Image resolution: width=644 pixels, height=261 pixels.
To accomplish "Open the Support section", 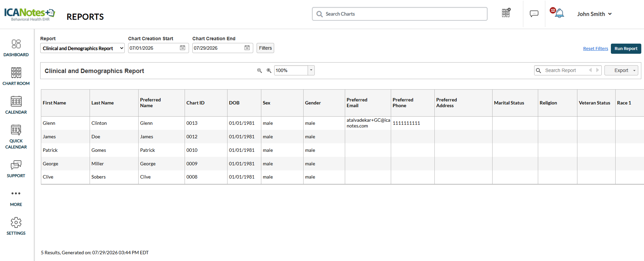I will click(x=16, y=169).
